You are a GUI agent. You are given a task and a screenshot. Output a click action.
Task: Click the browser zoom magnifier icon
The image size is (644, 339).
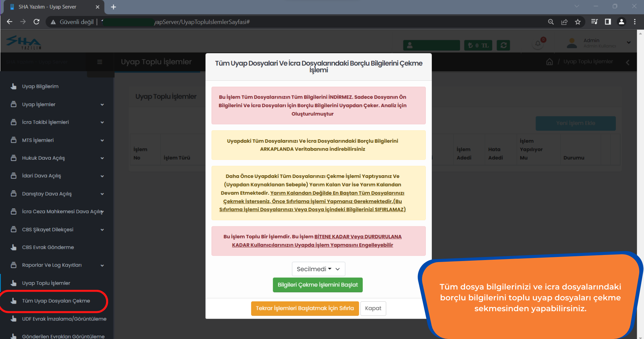coord(551,22)
